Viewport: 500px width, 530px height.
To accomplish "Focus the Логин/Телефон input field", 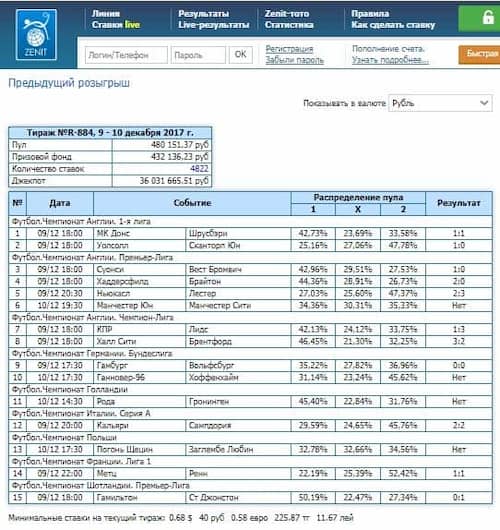I will [x=126, y=55].
